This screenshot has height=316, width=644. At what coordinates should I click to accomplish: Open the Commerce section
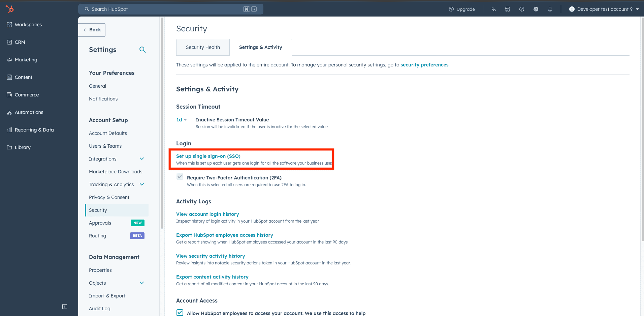[x=26, y=94]
